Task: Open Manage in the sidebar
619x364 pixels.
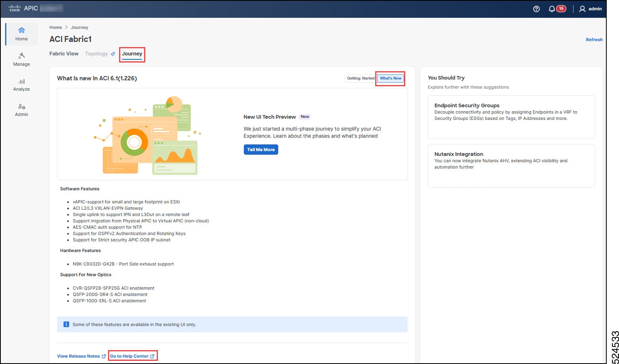Action: (x=22, y=59)
